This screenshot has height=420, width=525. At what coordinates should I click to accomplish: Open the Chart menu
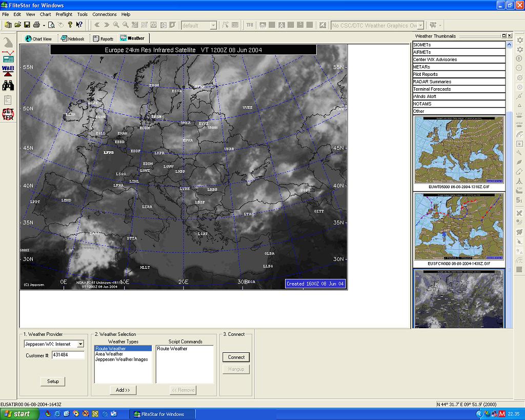point(45,14)
